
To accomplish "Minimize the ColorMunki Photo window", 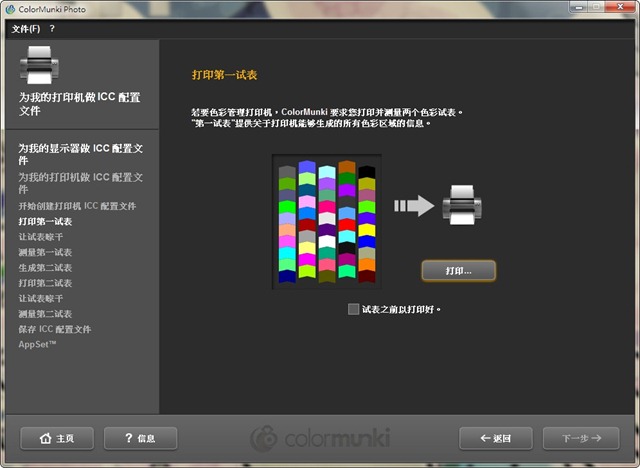I will click(579, 7).
